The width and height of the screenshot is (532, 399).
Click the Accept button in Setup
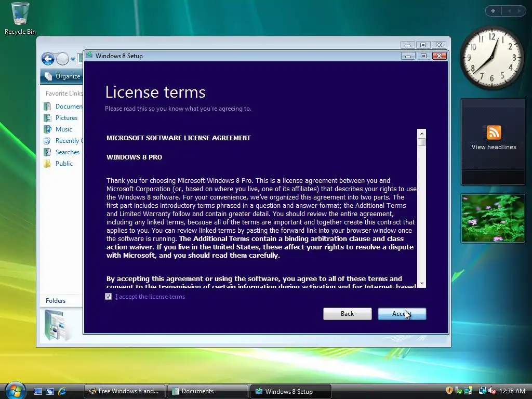(x=402, y=314)
